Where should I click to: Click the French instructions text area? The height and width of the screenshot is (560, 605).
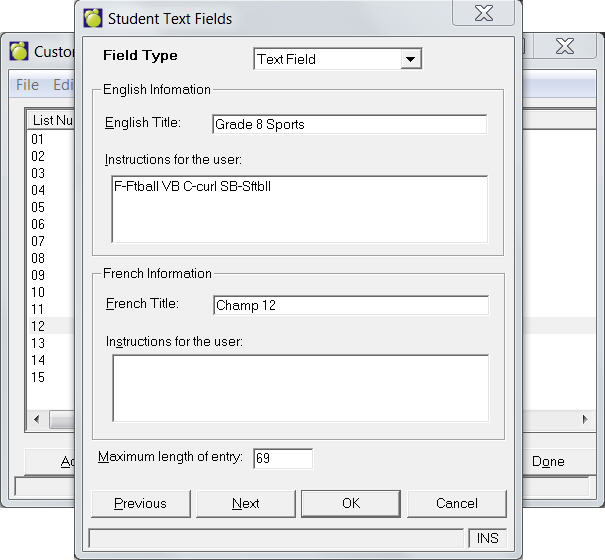tap(299, 387)
